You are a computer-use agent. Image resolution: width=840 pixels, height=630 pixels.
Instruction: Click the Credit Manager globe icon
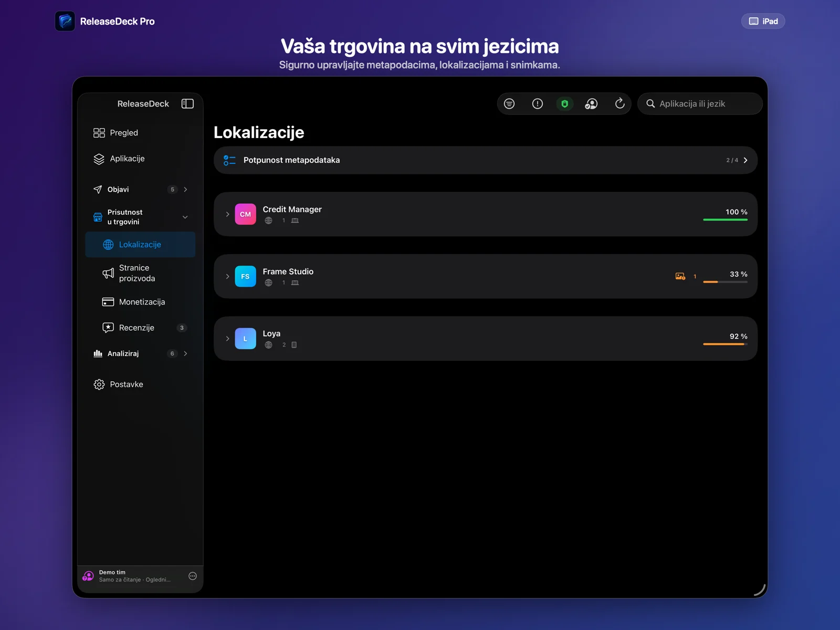(269, 220)
